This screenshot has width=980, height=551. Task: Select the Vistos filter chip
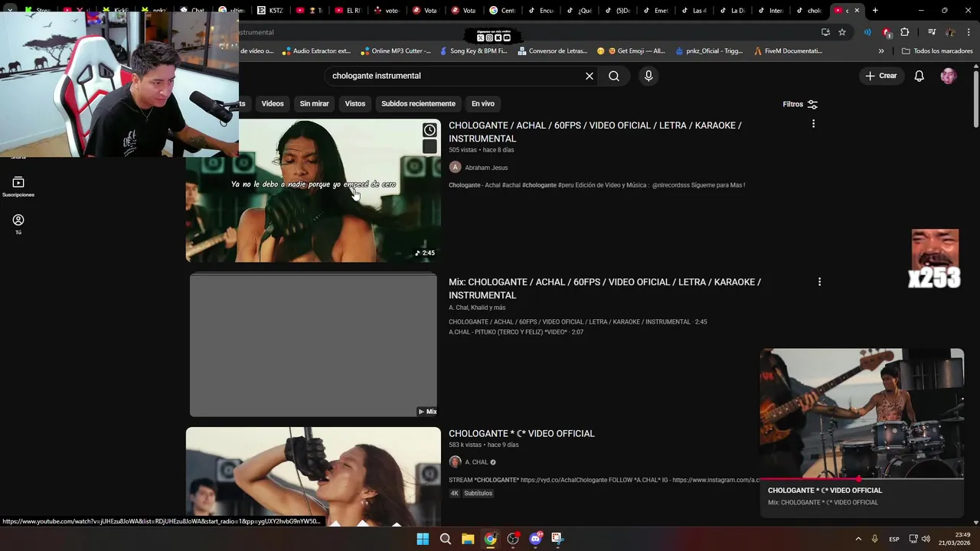tap(355, 103)
